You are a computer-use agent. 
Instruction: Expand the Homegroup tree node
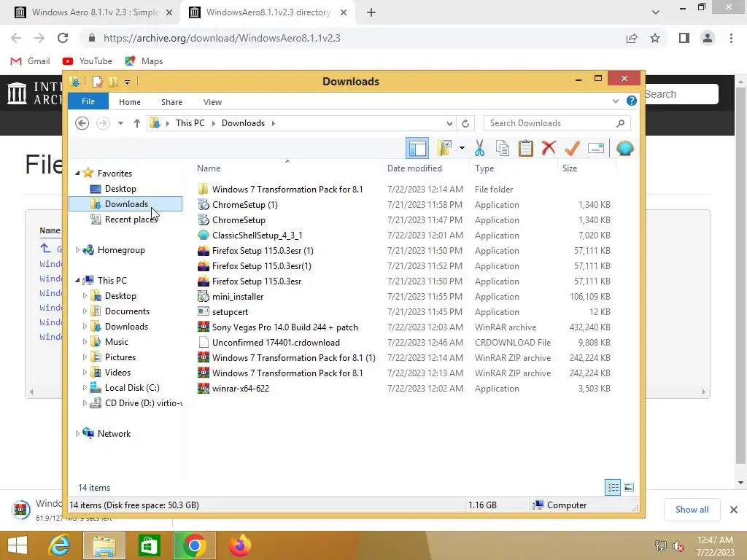(77, 250)
